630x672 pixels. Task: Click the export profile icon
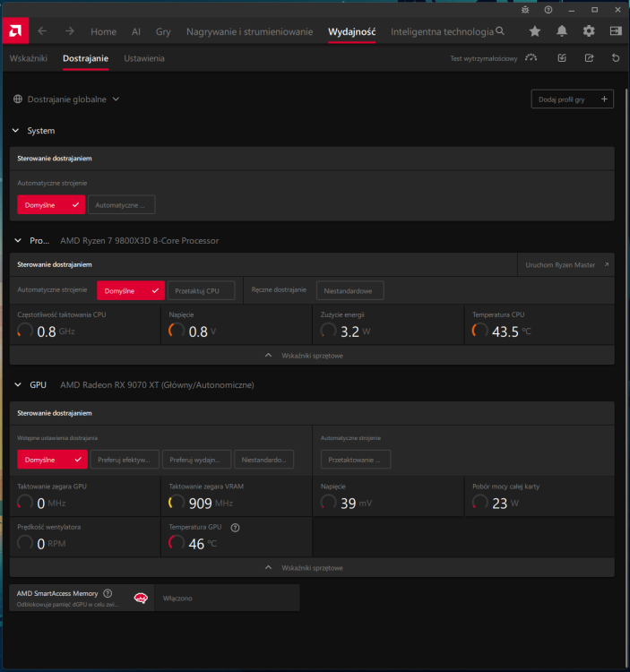pyautogui.click(x=590, y=58)
